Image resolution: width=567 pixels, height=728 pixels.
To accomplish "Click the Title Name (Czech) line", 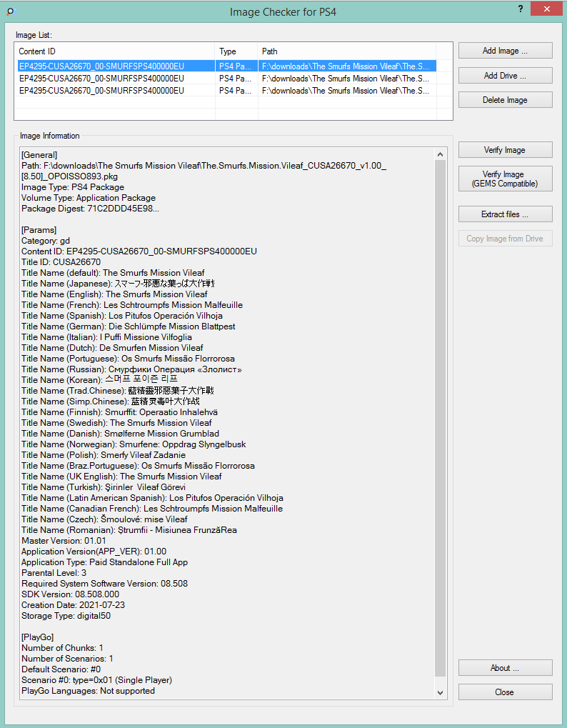I will pos(104,518).
